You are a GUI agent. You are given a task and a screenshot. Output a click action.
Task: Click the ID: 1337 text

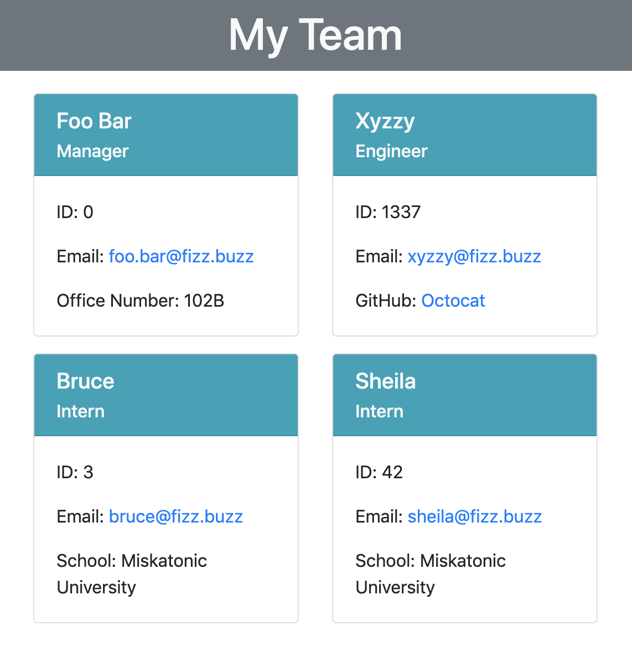(387, 212)
